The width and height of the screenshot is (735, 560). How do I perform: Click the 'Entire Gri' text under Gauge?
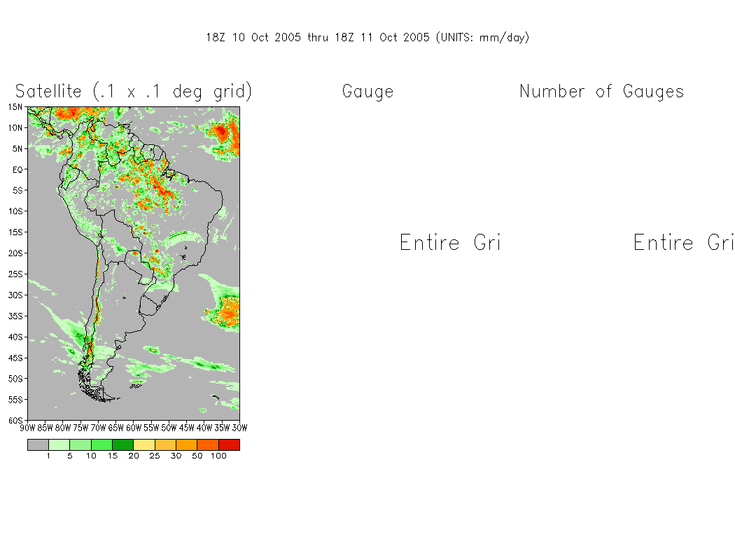(x=450, y=243)
